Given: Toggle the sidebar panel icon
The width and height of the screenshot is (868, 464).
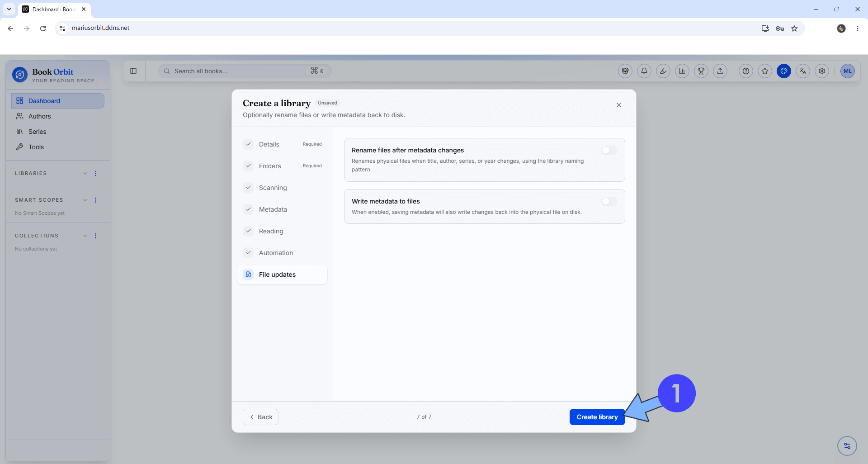Looking at the screenshot, I should tap(133, 71).
